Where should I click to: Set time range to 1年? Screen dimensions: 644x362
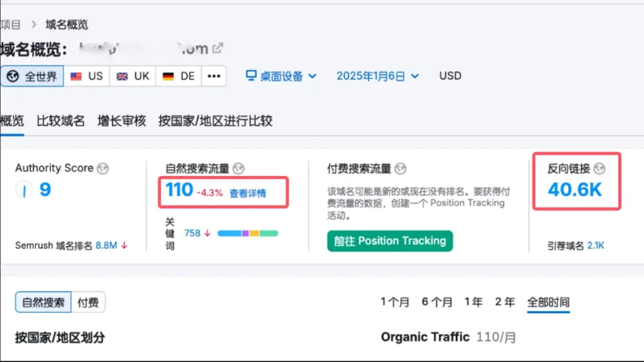474,302
